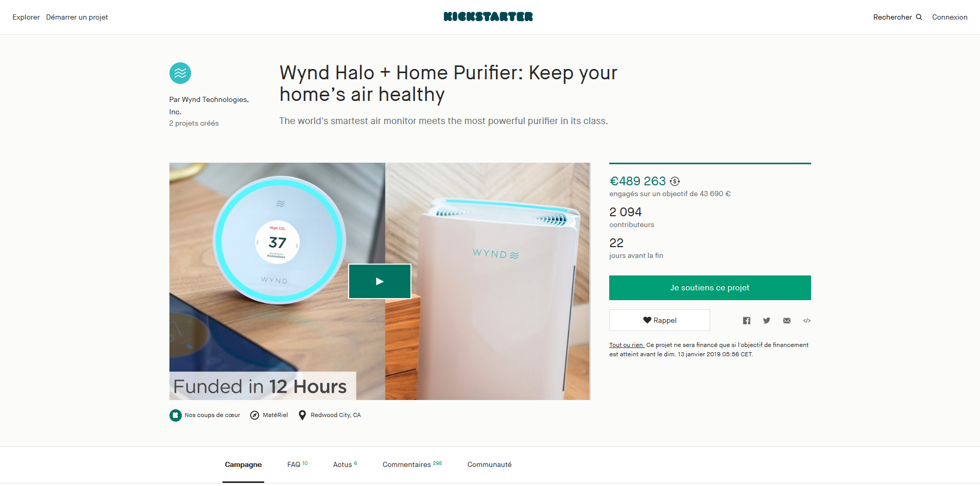Click Je soutiens ce projet button

tap(710, 288)
